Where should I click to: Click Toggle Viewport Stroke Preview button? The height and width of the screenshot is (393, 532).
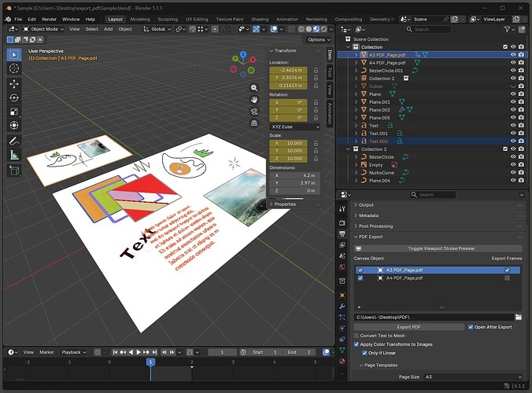click(x=438, y=248)
